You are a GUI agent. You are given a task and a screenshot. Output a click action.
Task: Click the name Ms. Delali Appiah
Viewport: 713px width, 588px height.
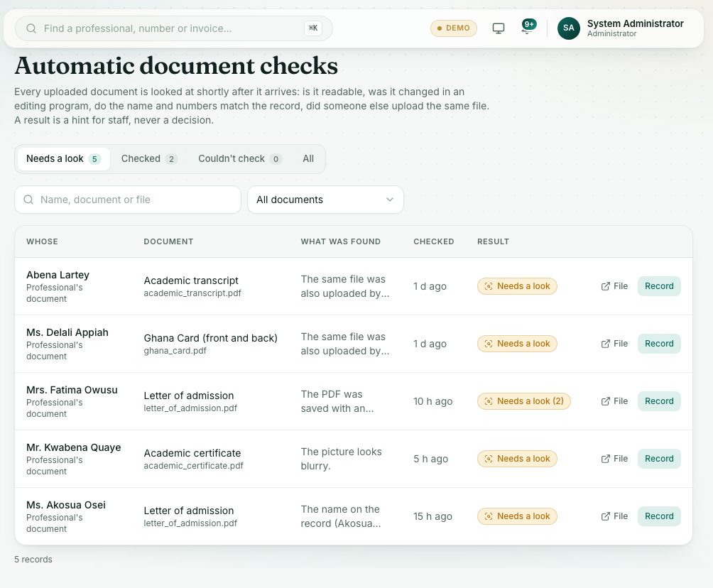67,332
